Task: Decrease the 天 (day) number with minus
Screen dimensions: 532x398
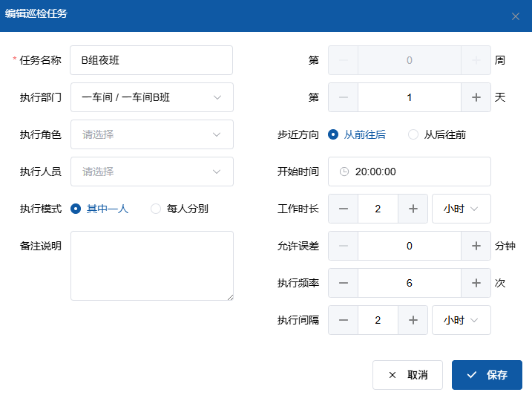Action: tap(344, 97)
